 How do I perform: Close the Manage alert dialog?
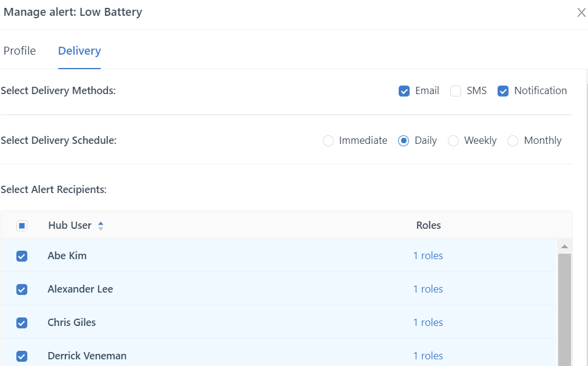coord(581,13)
